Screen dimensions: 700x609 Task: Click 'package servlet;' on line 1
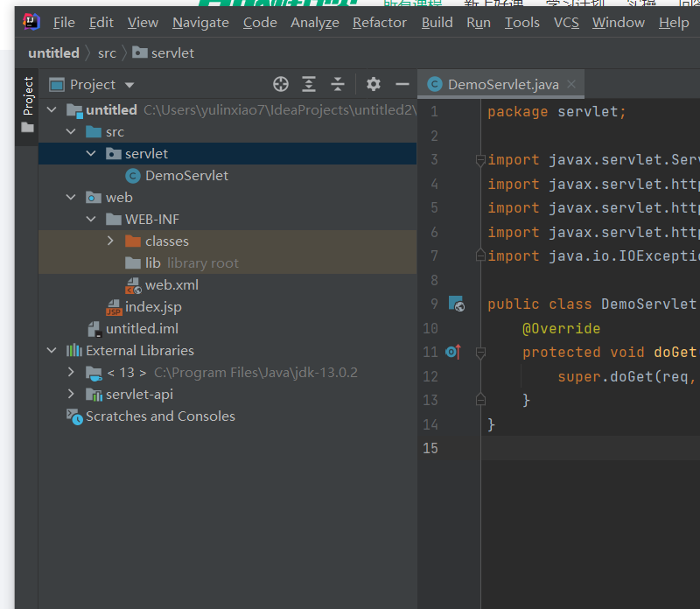point(556,112)
